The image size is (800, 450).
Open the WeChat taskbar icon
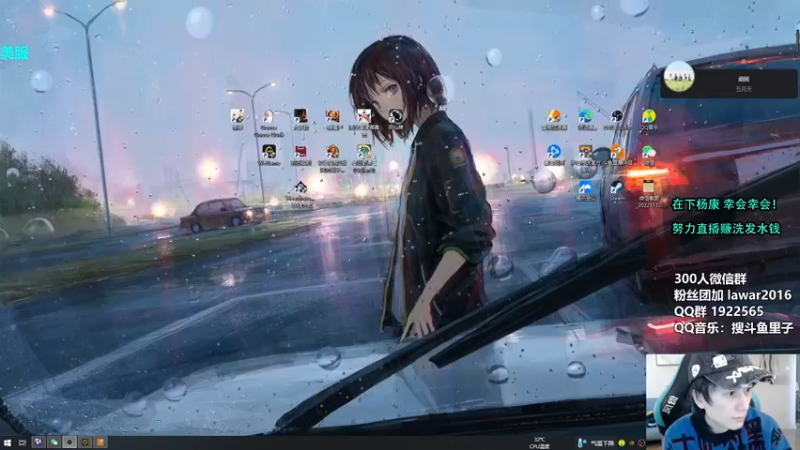click(x=54, y=442)
